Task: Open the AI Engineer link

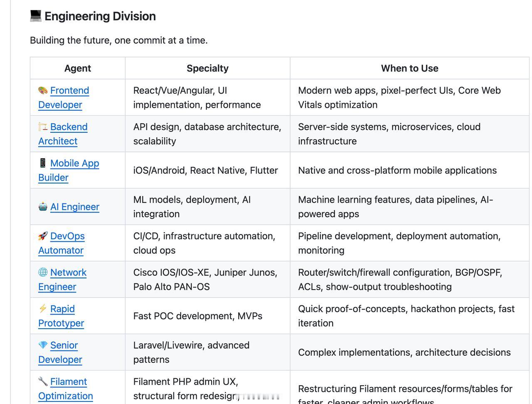Action: coord(75,207)
